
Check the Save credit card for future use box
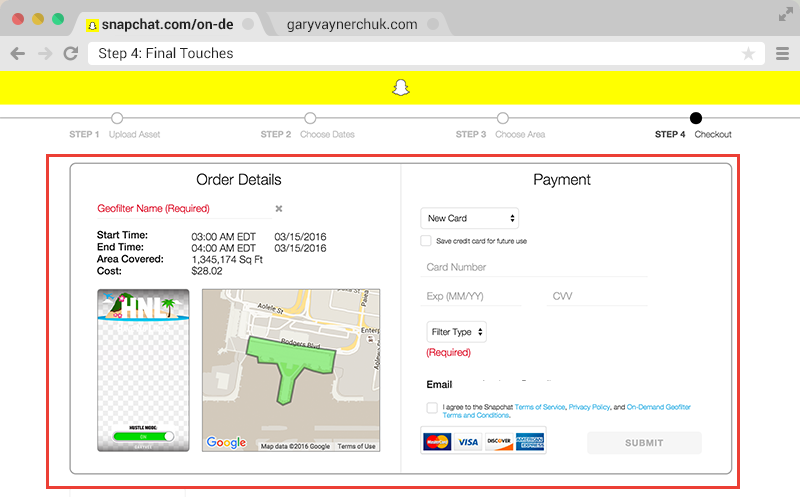(426, 240)
